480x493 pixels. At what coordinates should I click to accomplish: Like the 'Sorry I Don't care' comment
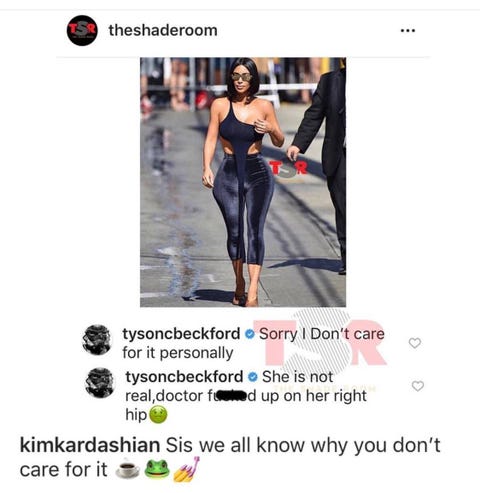tap(415, 343)
